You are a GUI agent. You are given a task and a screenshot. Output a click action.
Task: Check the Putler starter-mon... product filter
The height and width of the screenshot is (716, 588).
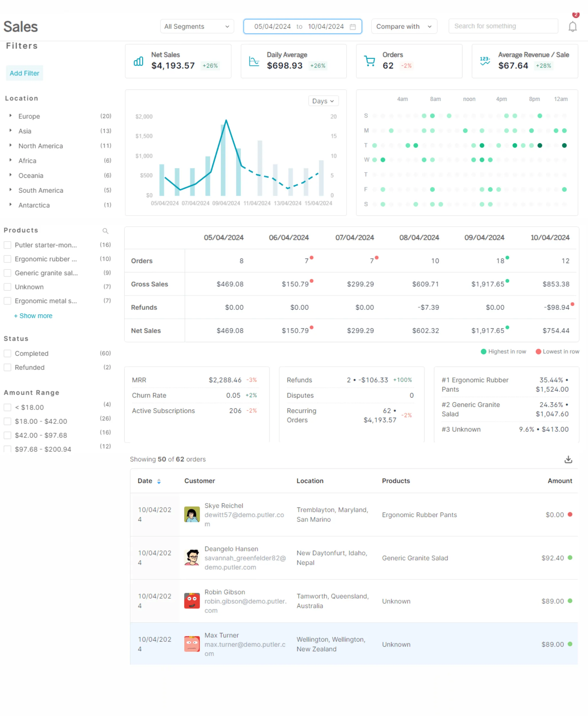click(x=7, y=245)
